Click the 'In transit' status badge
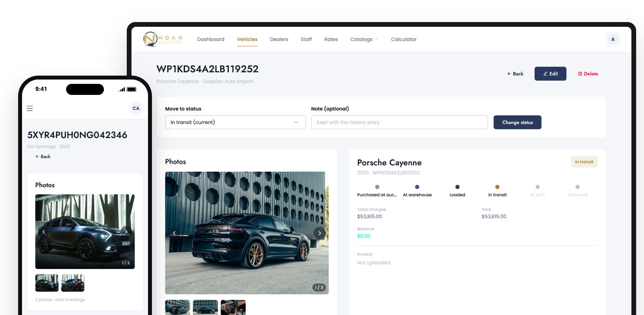Screen dimensions: 644x315 click(x=584, y=162)
